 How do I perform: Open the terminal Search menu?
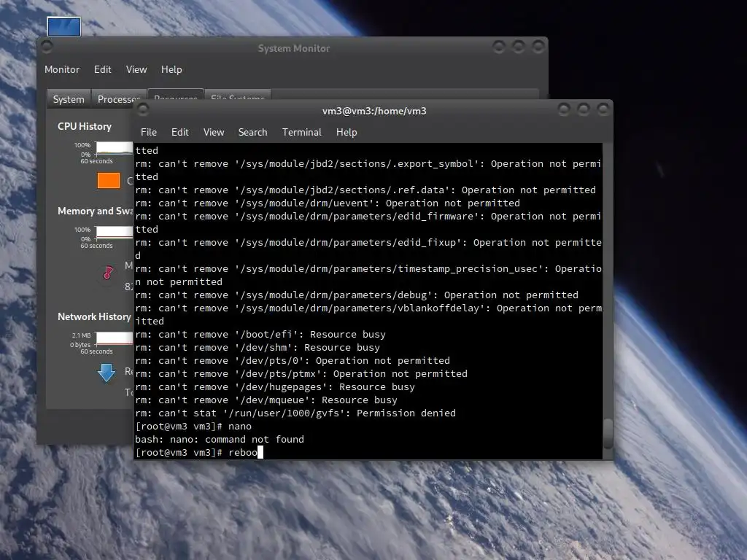click(x=252, y=133)
